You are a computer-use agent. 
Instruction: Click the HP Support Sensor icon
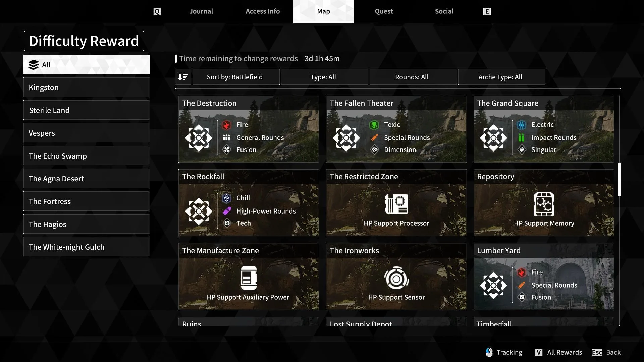(396, 278)
